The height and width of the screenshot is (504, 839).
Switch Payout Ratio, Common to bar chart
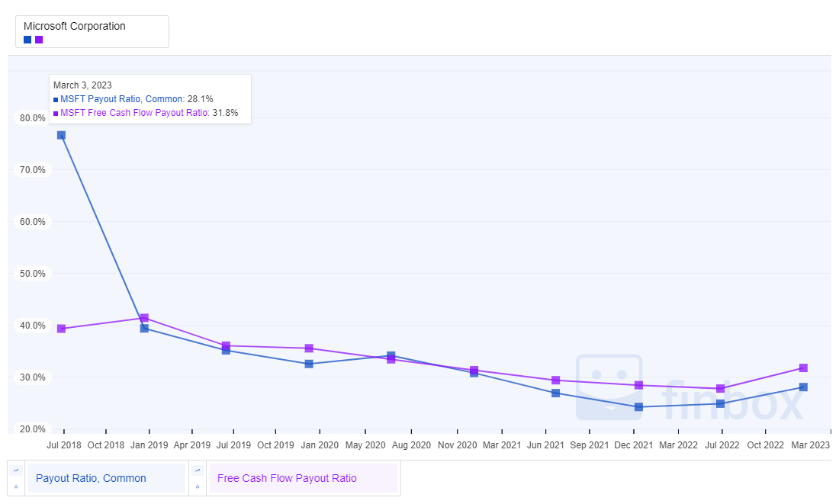click(x=16, y=486)
